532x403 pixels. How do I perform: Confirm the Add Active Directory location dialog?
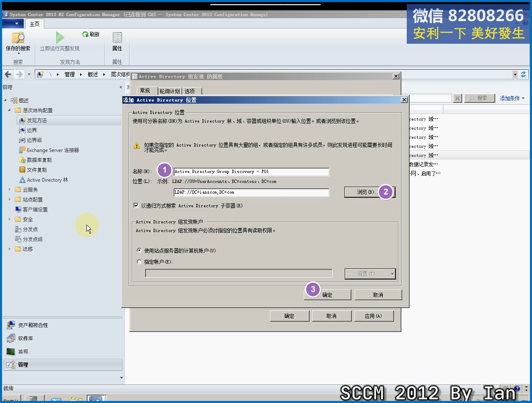click(x=327, y=295)
